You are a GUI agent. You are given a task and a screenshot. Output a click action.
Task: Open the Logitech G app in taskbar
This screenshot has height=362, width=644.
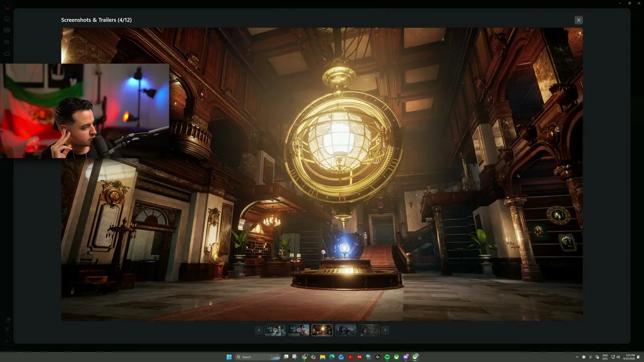click(378, 357)
